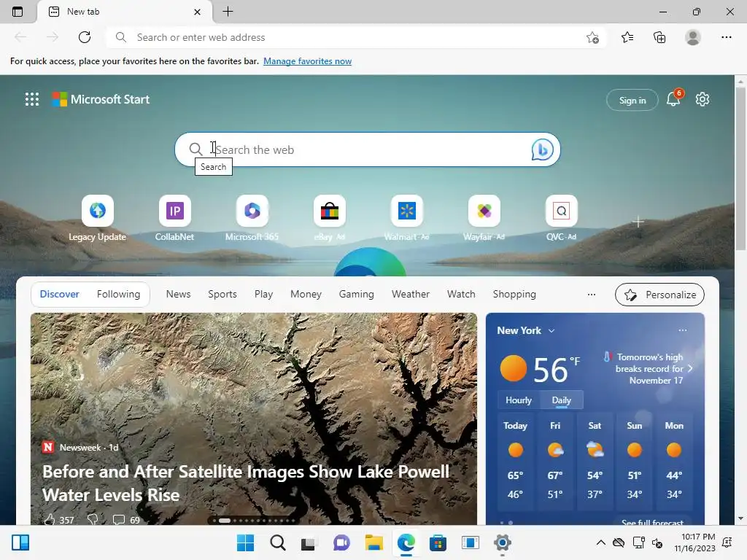Select the Discover feed tab

[x=60, y=295]
